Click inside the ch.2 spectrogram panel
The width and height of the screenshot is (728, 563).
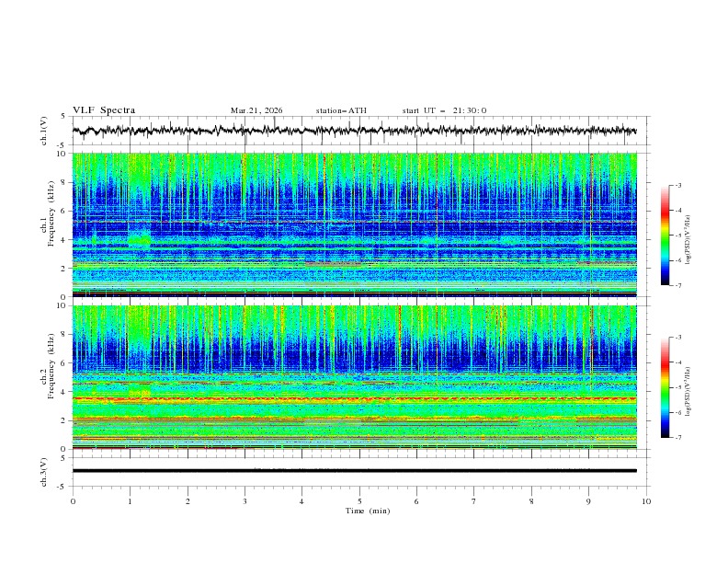pyautogui.click(x=354, y=377)
